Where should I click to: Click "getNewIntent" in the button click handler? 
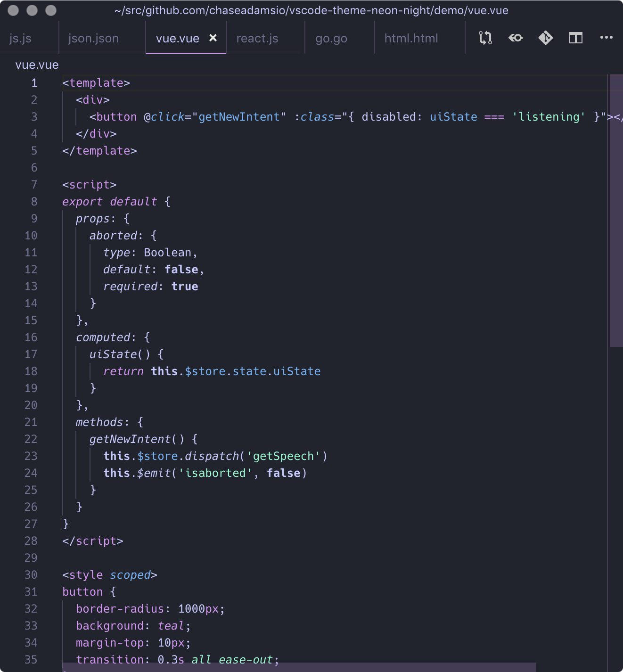click(239, 117)
